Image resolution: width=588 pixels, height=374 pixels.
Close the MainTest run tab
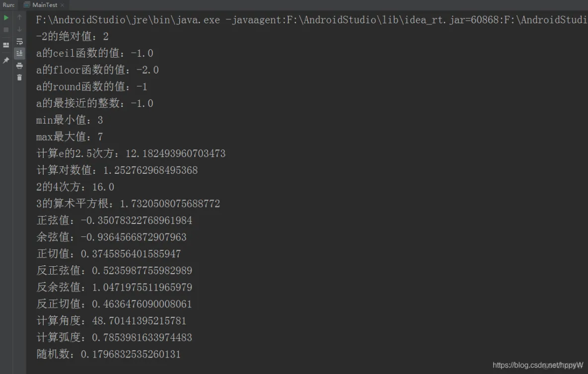pos(62,5)
